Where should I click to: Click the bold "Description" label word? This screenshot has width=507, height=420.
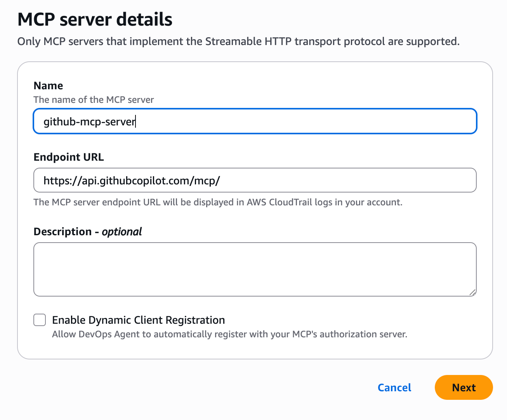(x=63, y=232)
